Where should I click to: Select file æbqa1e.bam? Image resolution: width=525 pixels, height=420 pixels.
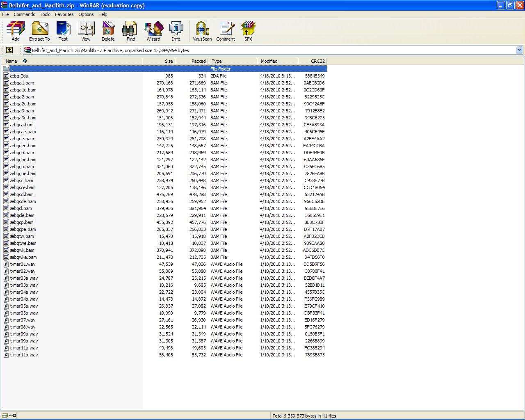coord(23,90)
